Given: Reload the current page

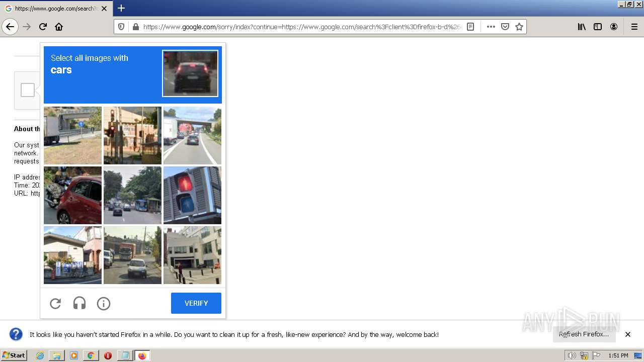Looking at the screenshot, I should 43,27.
